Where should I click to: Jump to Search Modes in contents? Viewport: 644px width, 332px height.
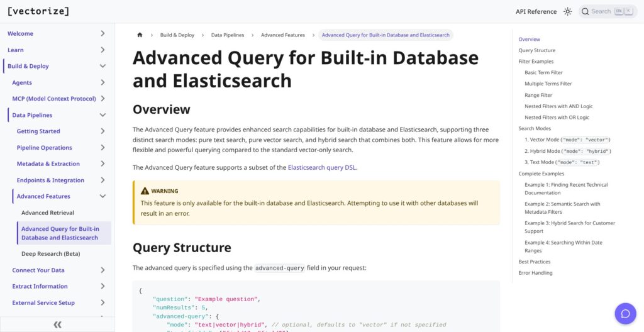click(x=535, y=129)
